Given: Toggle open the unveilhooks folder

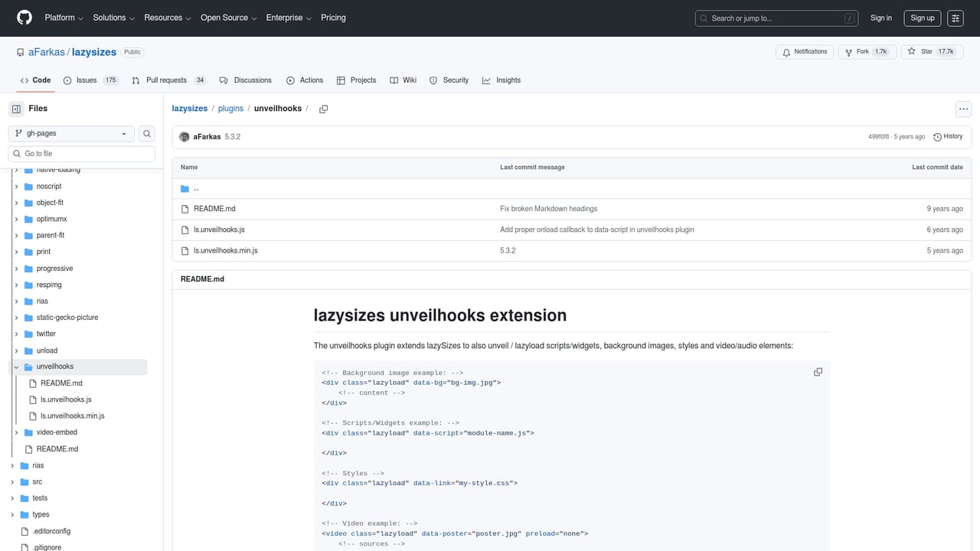Looking at the screenshot, I should [15, 367].
